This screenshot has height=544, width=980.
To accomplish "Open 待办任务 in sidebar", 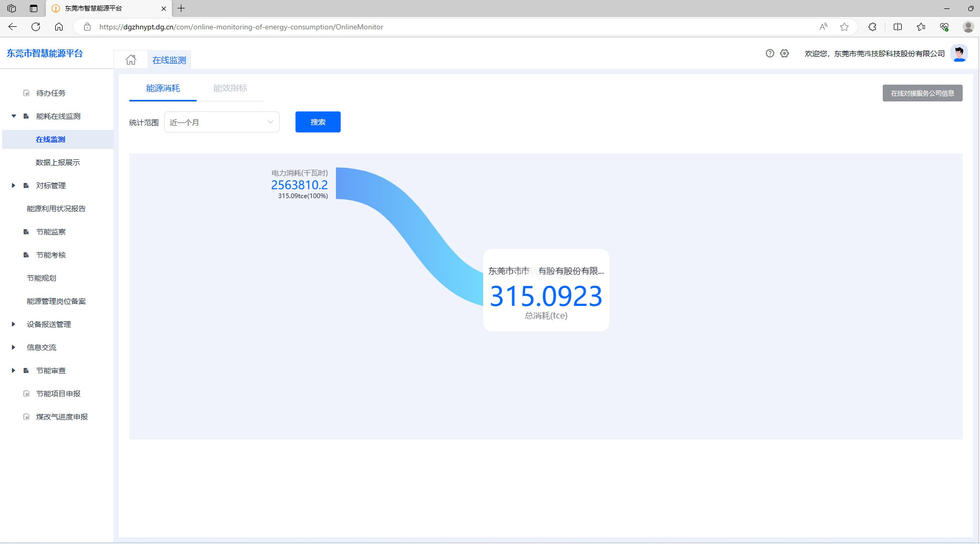I will [51, 93].
